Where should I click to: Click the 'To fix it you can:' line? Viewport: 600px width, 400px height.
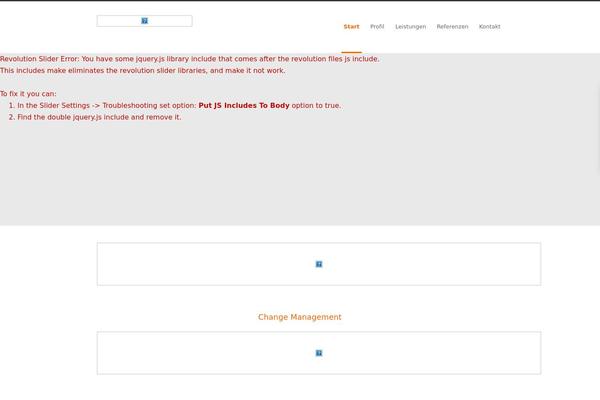click(28, 94)
